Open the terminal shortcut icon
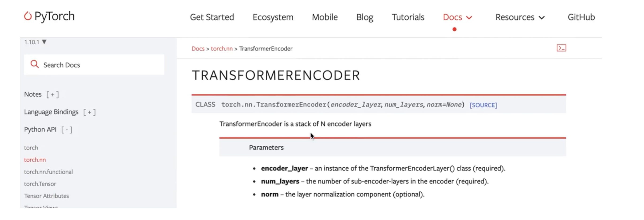This screenshot has height=220, width=644. pyautogui.click(x=561, y=48)
